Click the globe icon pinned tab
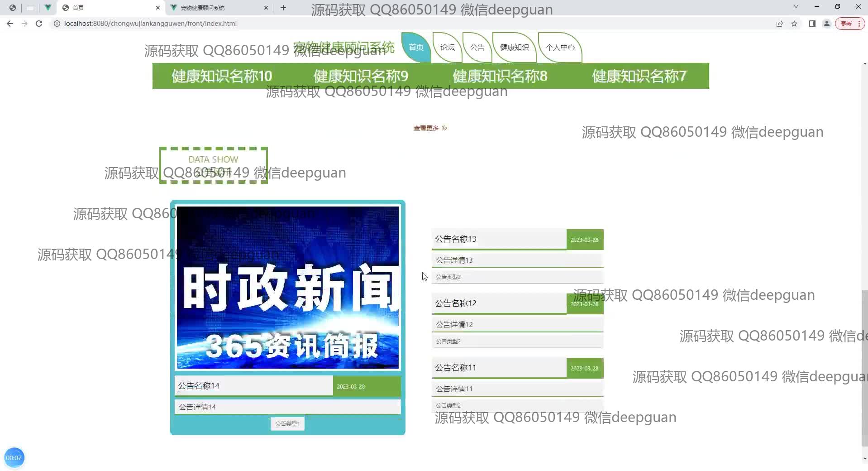This screenshot has height=471, width=868. click(13, 8)
